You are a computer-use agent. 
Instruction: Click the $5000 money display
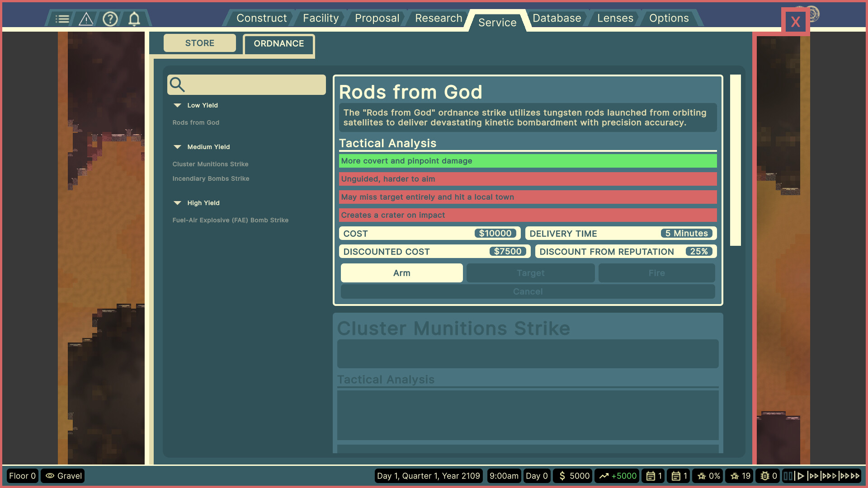click(x=572, y=476)
